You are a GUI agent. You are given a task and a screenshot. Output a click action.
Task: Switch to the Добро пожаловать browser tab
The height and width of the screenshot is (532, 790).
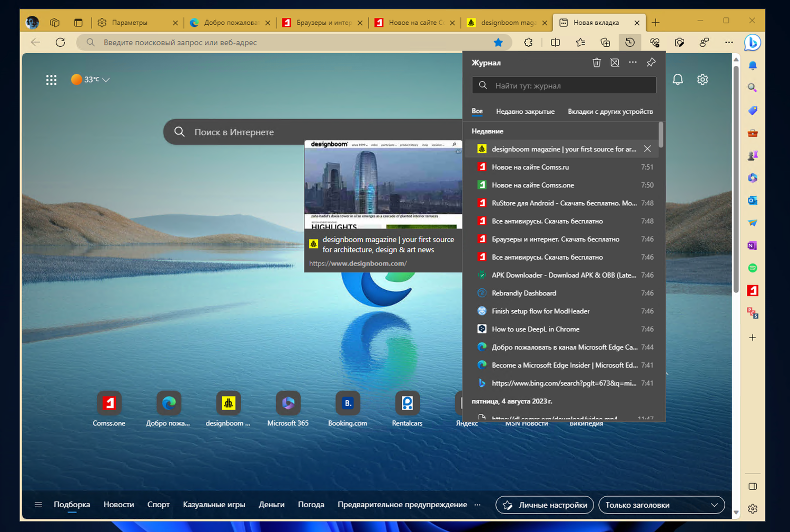tap(229, 23)
